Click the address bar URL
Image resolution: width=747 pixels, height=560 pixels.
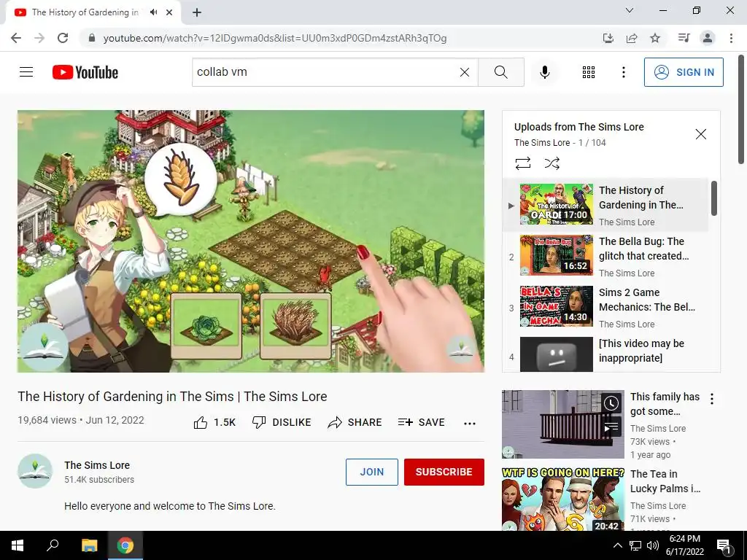tap(275, 38)
